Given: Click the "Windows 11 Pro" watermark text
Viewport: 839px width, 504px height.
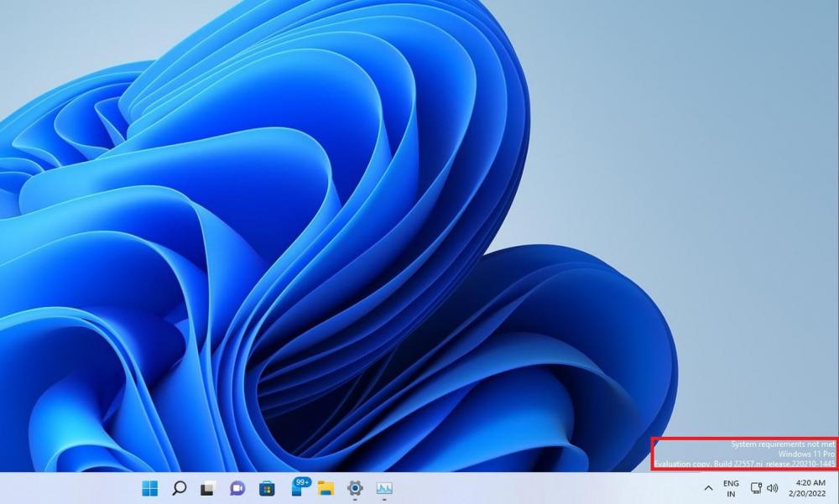Looking at the screenshot, I should pos(806,454).
